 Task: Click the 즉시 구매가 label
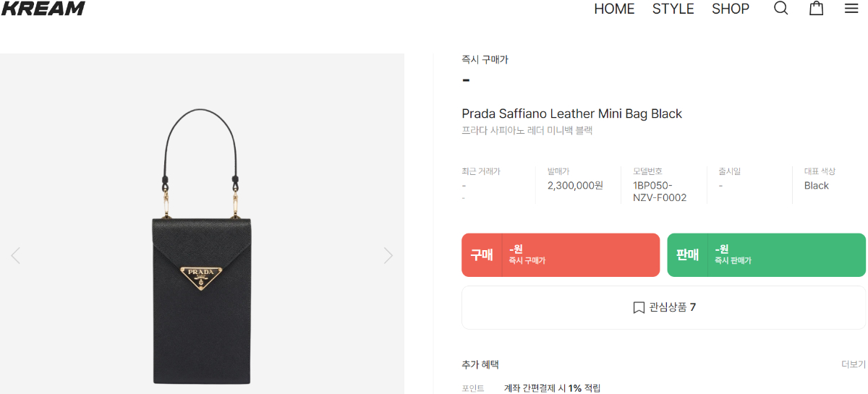485,60
